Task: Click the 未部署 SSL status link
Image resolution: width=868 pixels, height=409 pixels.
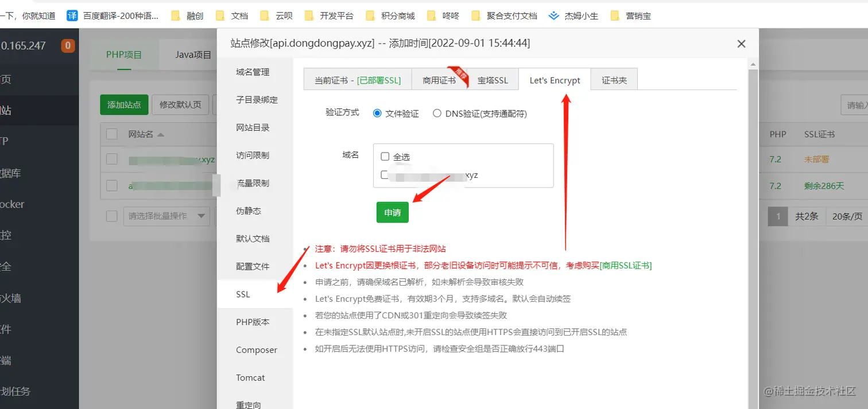Action: pyautogui.click(x=816, y=159)
